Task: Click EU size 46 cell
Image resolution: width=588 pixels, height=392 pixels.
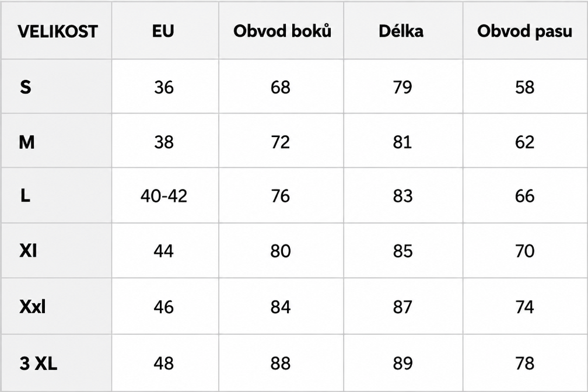Action: (163, 307)
